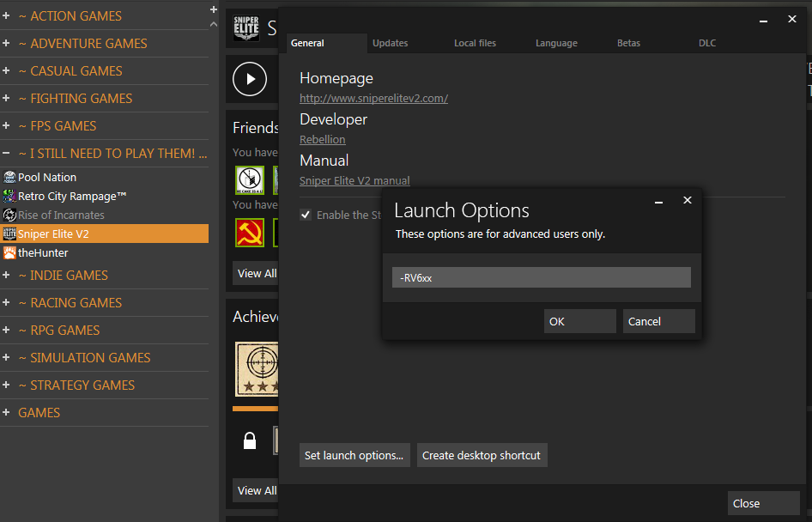Confirm launch options with OK
Image resolution: width=812 pixels, height=522 pixels.
click(x=580, y=321)
